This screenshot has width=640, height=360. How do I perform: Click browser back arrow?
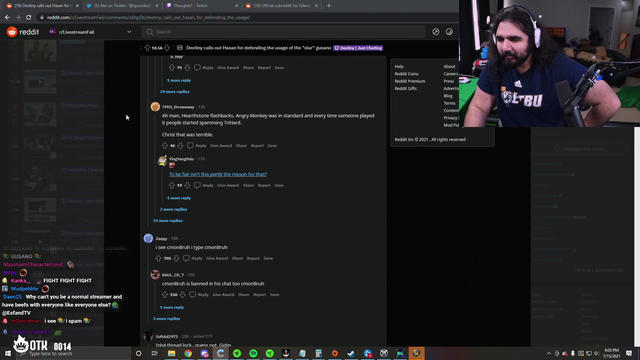coord(7,17)
